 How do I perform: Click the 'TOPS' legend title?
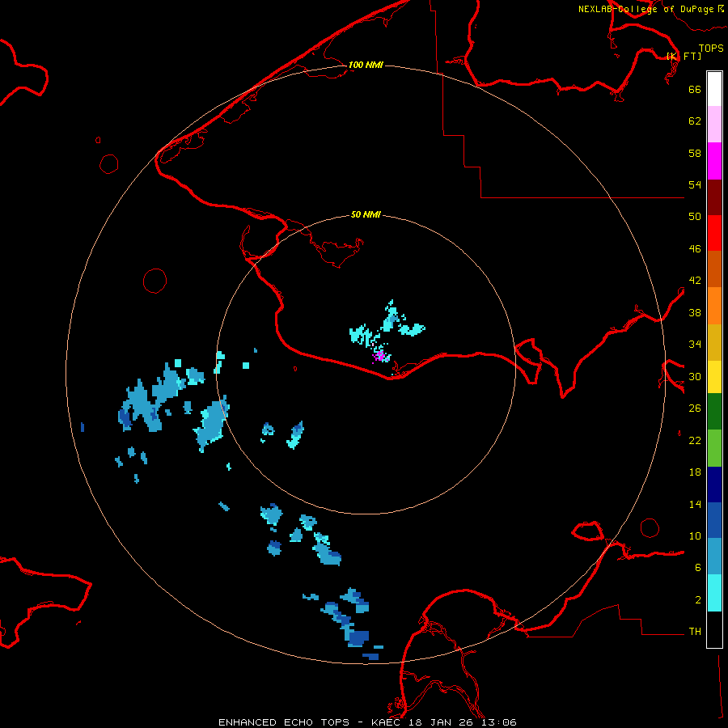tap(711, 48)
